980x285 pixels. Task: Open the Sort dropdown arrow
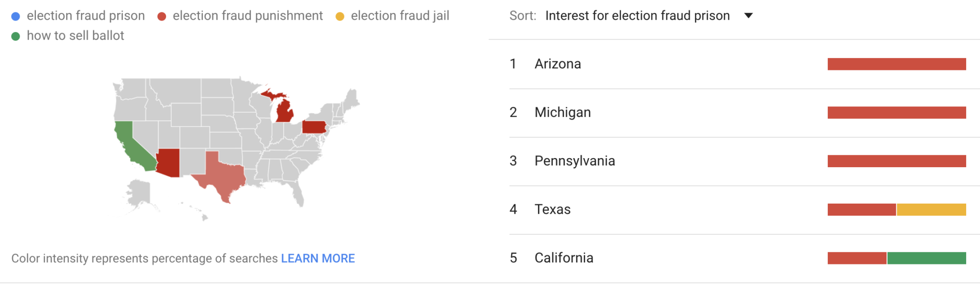point(749,16)
